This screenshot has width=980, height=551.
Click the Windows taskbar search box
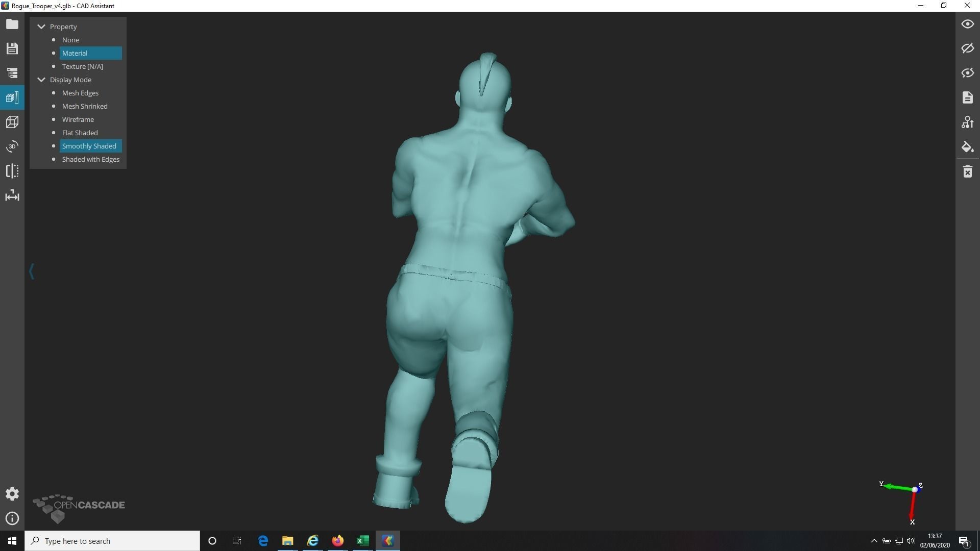click(112, 541)
